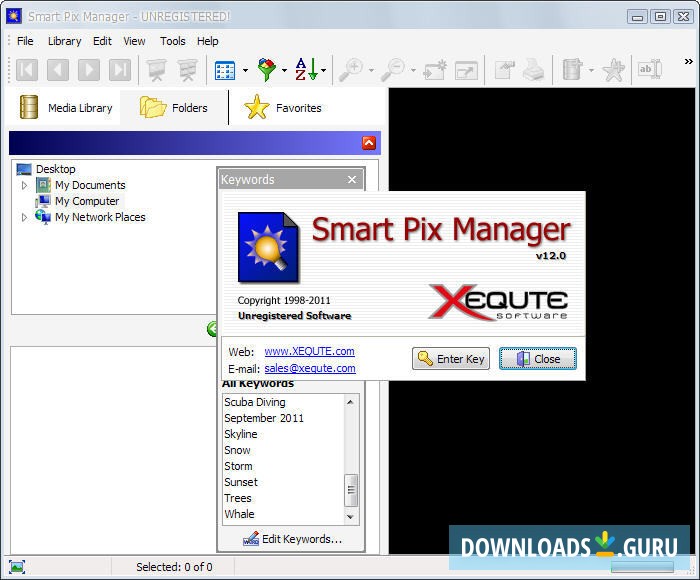This screenshot has width=700, height=580.
Task: Open the Help menu
Action: 208,41
